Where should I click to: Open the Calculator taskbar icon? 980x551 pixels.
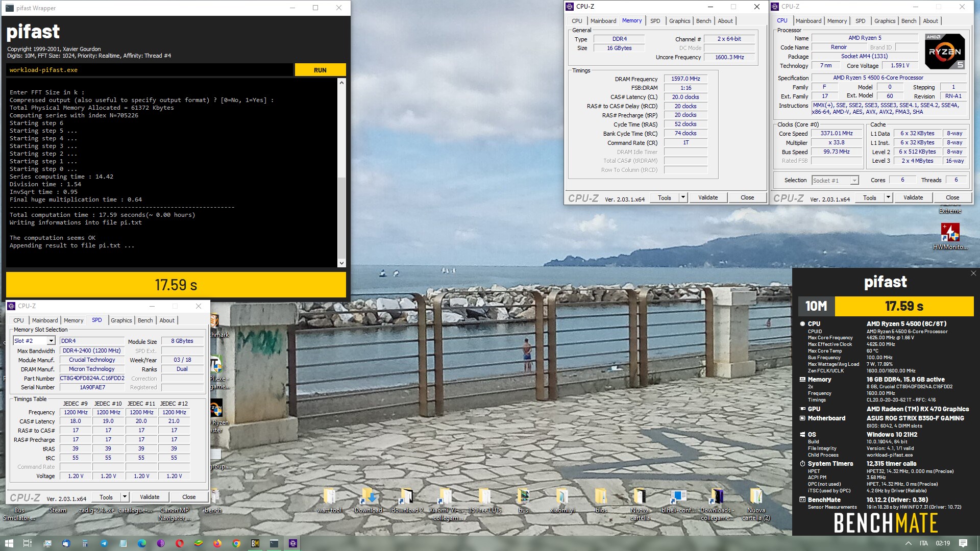coord(85,543)
